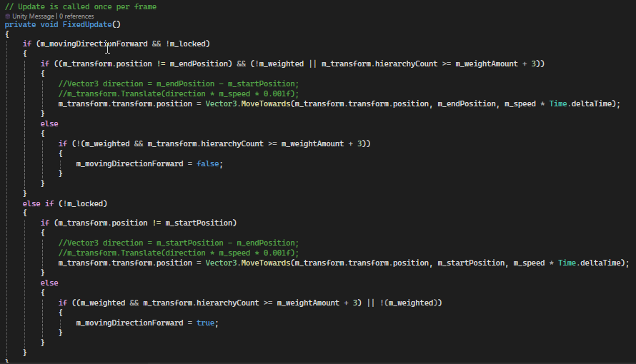Click '!(m_weighted))' at end of last if condition
Image resolution: width=636 pixels, height=364 pixels.
411,303
